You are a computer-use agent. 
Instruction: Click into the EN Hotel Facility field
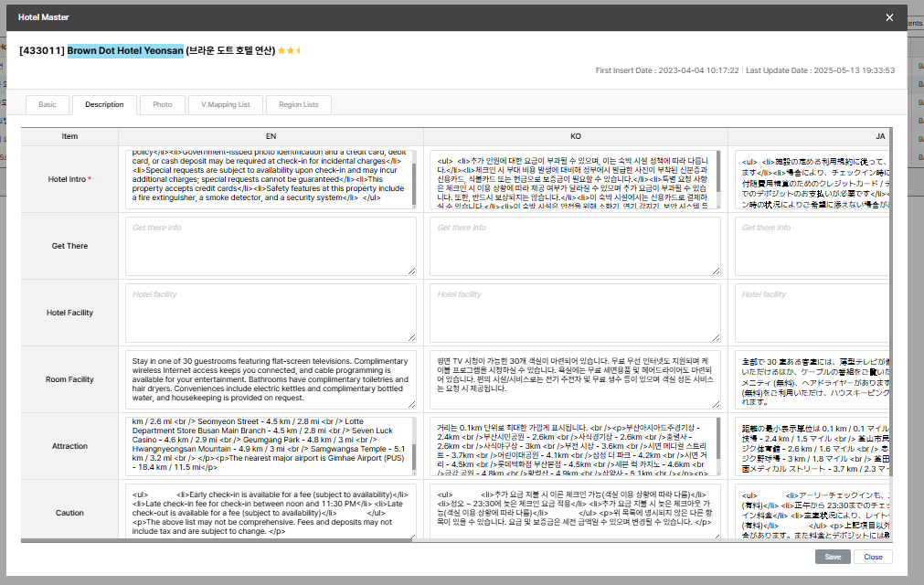point(271,313)
